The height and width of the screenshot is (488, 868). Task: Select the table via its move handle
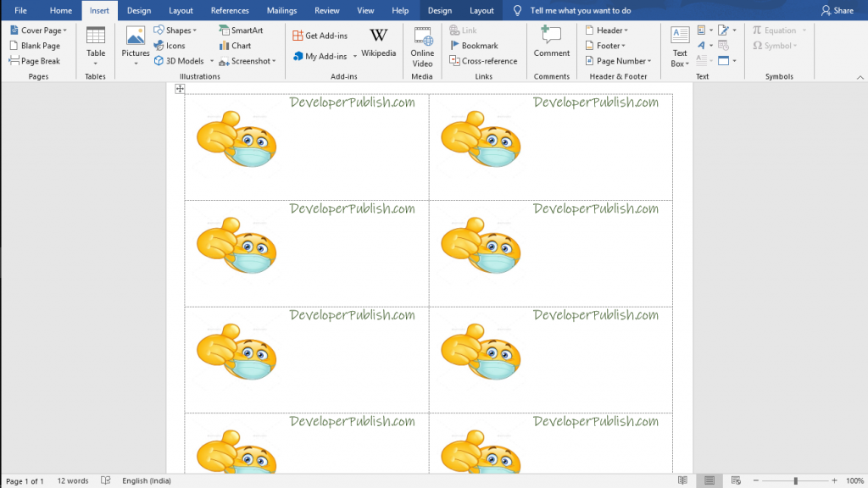point(179,88)
